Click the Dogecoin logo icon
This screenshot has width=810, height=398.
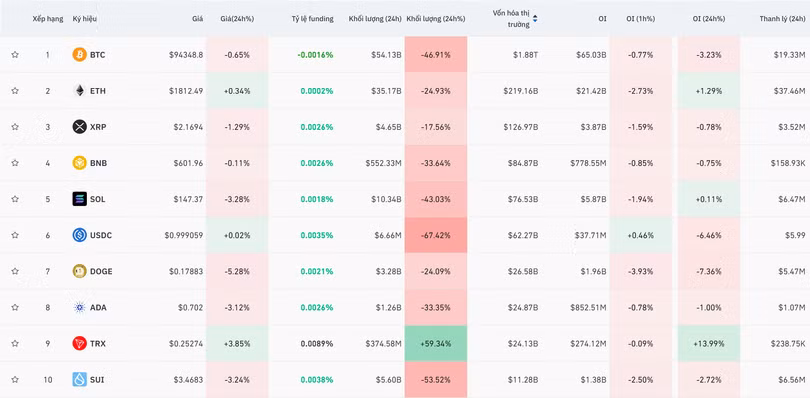[80, 271]
